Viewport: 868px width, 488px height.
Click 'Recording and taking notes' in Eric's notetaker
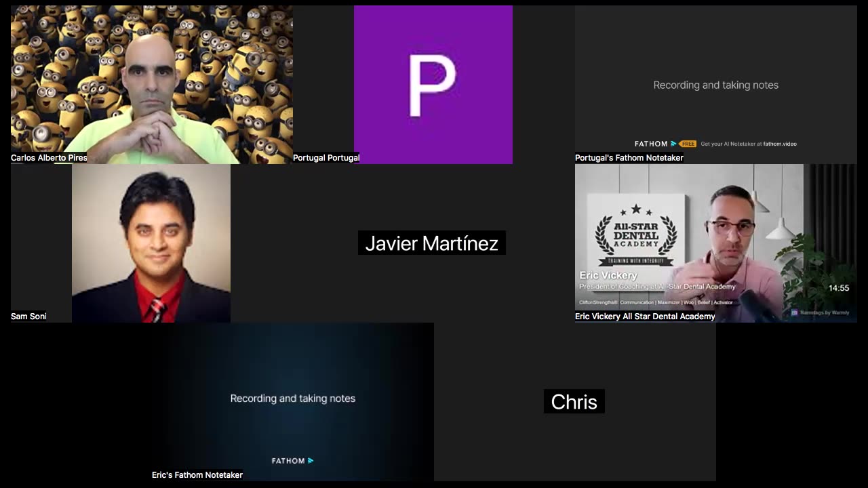click(x=293, y=399)
